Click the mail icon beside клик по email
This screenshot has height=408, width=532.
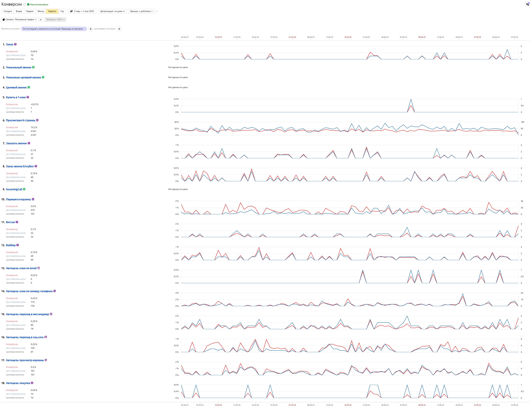point(39,268)
